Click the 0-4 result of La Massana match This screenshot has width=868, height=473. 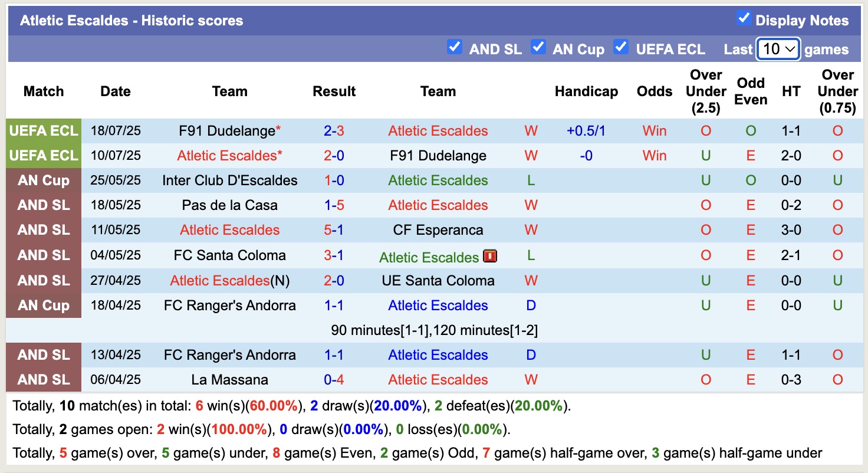click(334, 380)
